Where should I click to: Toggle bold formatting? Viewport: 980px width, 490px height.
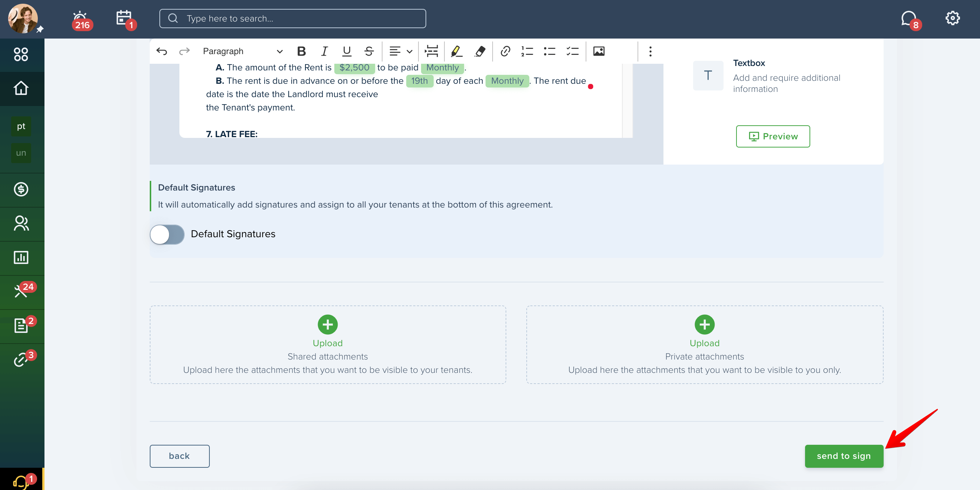click(x=301, y=52)
